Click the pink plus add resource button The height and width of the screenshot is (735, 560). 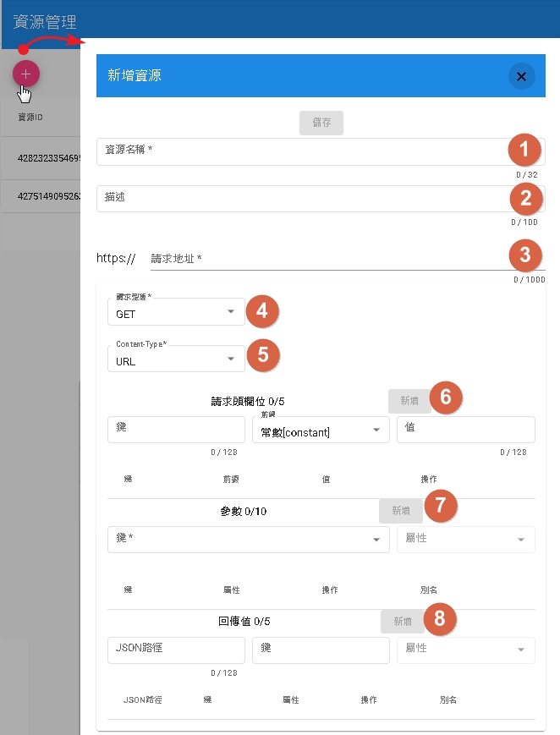tap(25, 74)
